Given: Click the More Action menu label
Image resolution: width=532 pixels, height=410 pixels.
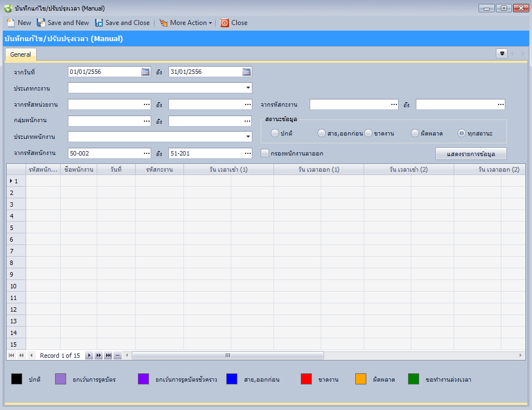Looking at the screenshot, I should point(188,23).
